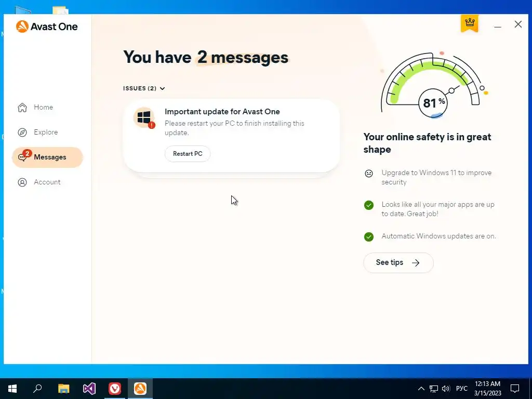Show hidden system tray icons
The width and height of the screenshot is (532, 399).
[421, 389]
